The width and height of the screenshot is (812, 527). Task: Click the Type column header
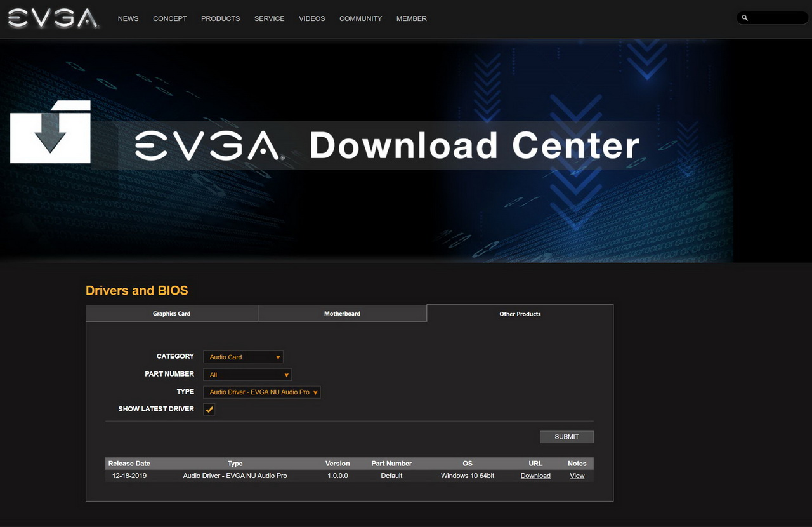tap(235, 464)
